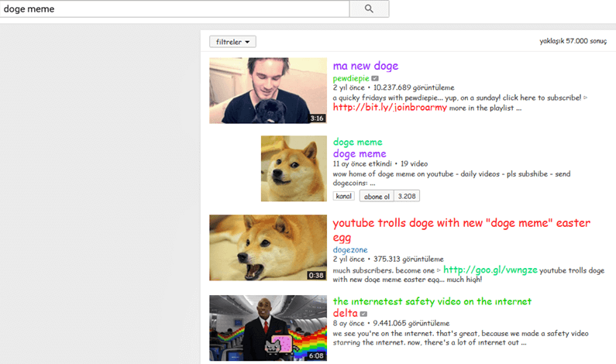Click the "ma new doge" video title
This screenshot has height=364, width=616.
(x=365, y=66)
